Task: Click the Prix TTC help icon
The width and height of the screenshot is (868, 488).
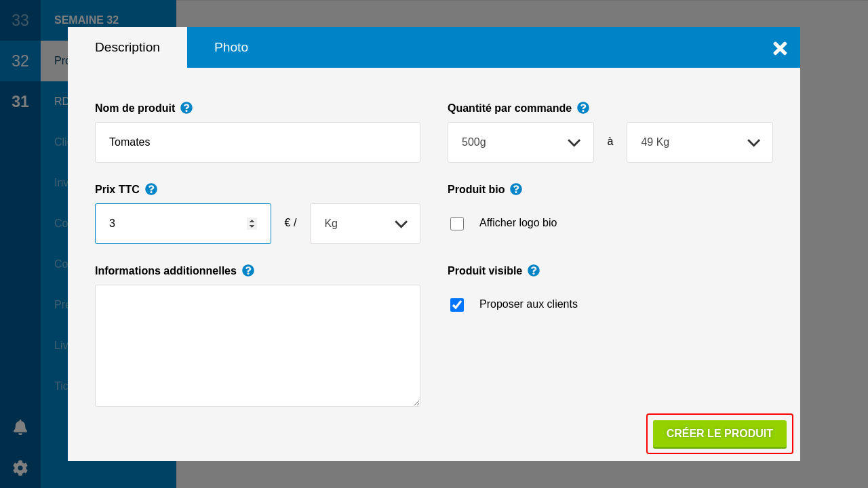Action: pos(151,189)
